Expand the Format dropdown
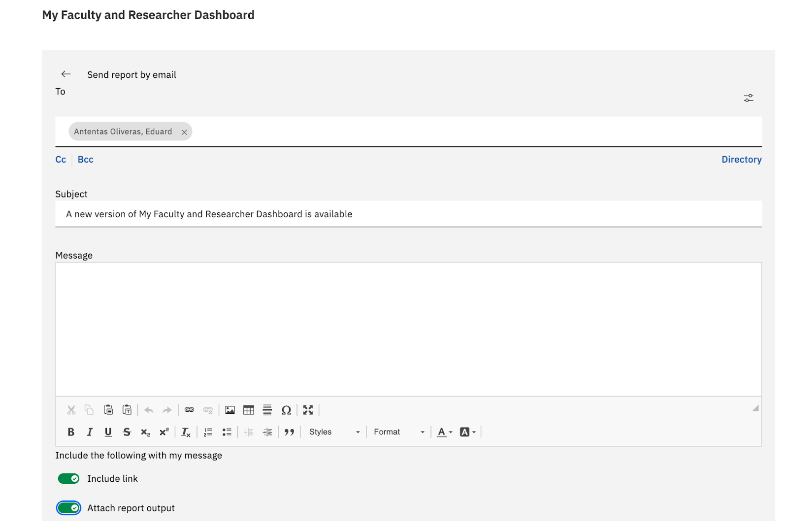This screenshot has height=532, width=788. 398,432
